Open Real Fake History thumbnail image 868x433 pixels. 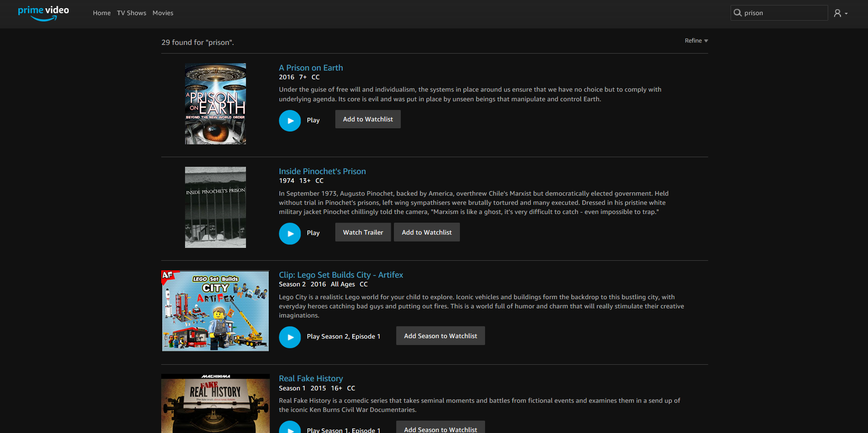pyautogui.click(x=215, y=404)
